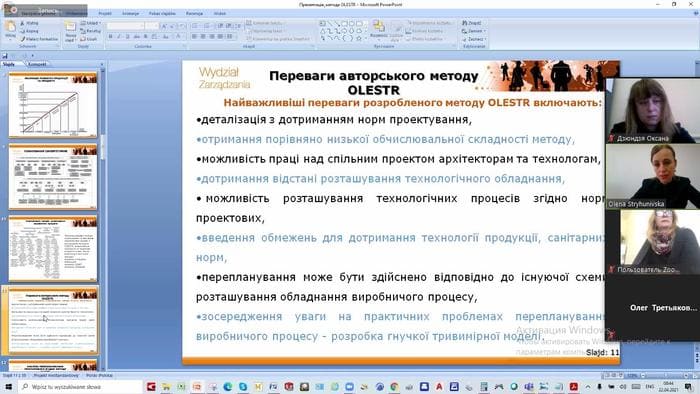700x394 pixels.
Task: Expand Kontury kształtu shape outline
Action: click(x=425, y=31)
